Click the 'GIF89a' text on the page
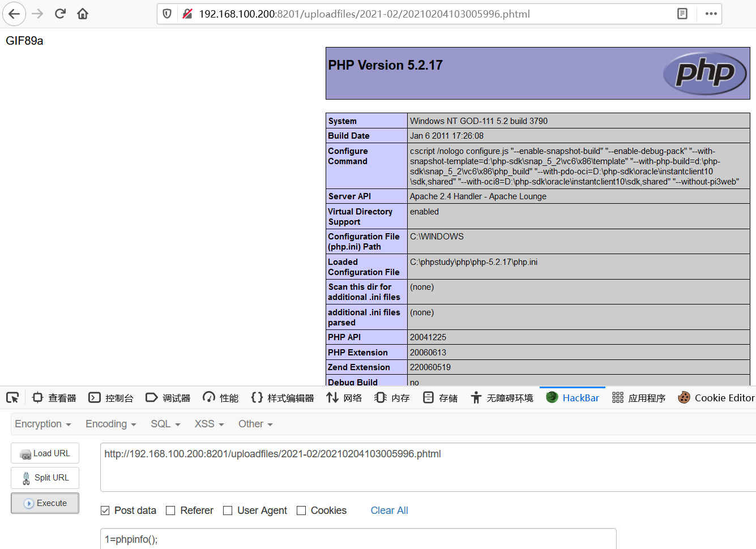 (x=24, y=41)
